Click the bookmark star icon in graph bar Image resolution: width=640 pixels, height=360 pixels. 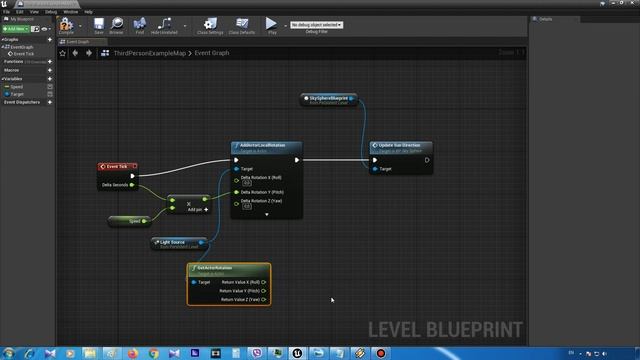coord(62,53)
